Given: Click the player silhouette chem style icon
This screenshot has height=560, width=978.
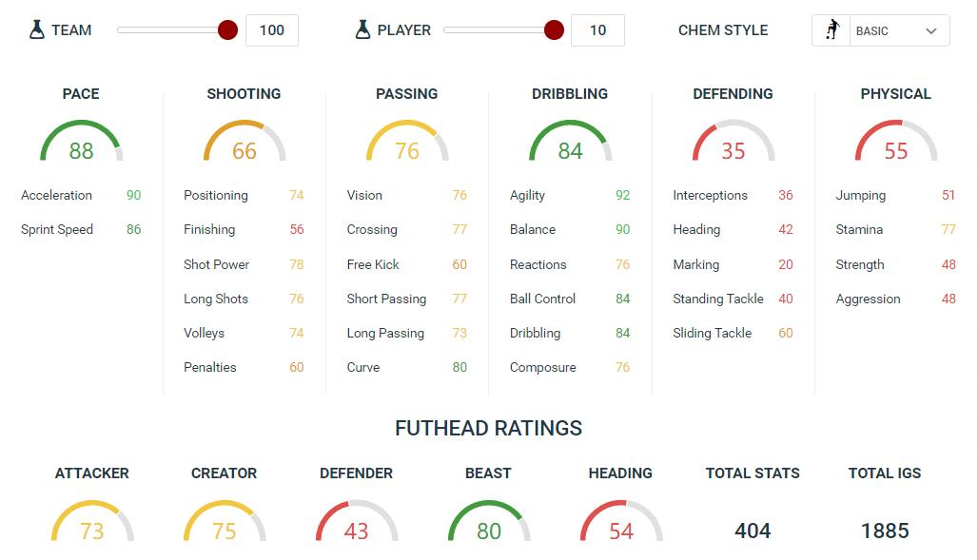Looking at the screenshot, I should [832, 29].
